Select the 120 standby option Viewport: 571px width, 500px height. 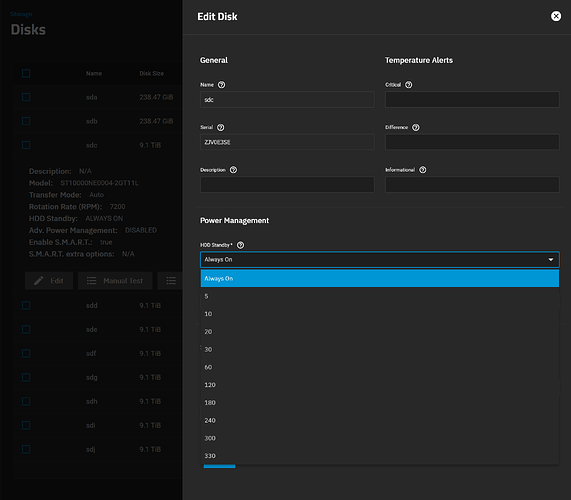click(380, 385)
